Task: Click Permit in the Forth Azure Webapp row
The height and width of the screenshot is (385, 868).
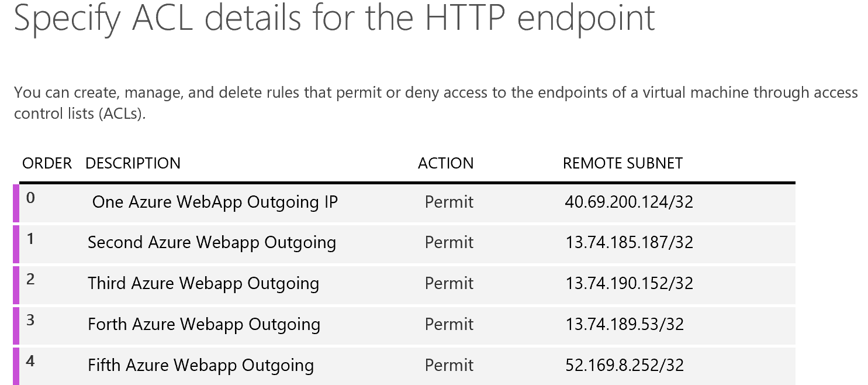Action: click(x=449, y=325)
